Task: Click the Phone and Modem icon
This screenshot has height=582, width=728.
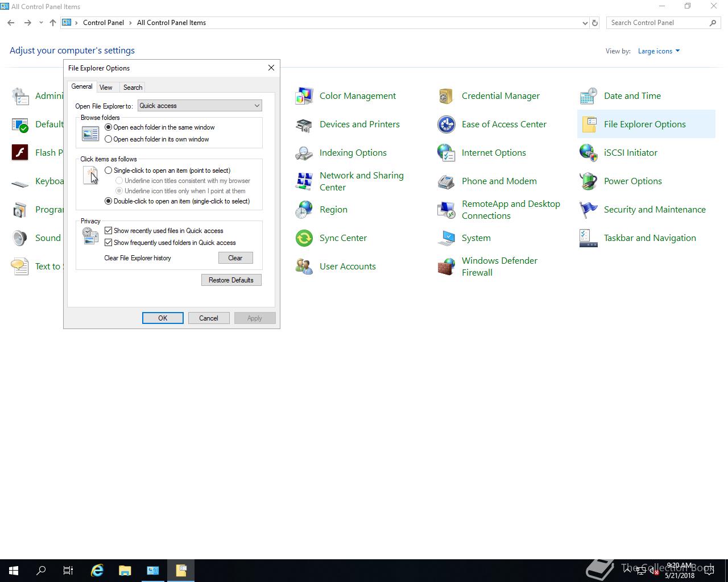Action: [446, 181]
